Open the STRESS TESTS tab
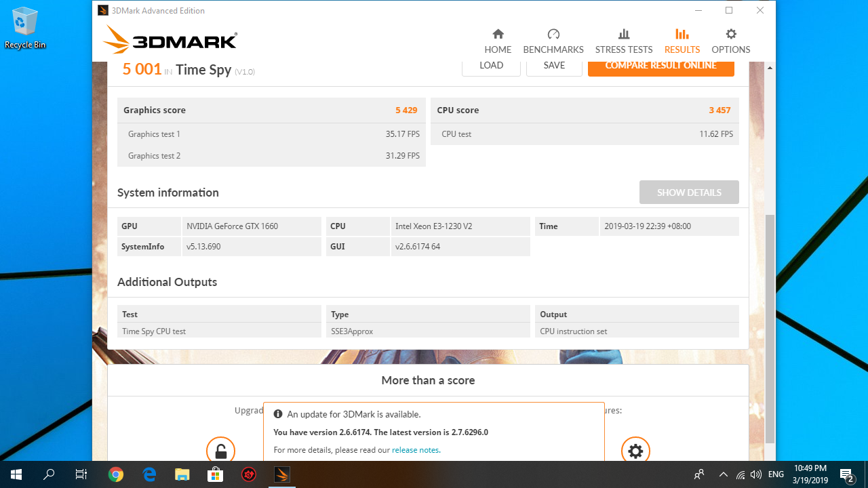868x488 pixels. pyautogui.click(x=624, y=41)
